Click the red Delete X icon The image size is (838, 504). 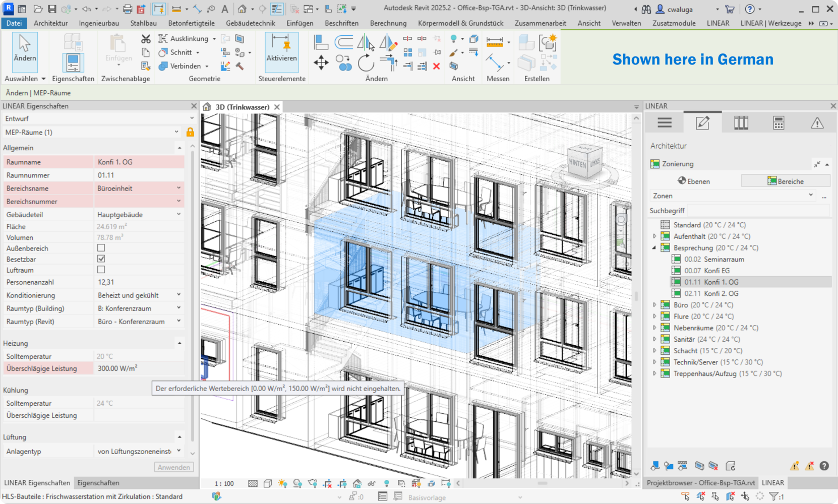[437, 66]
